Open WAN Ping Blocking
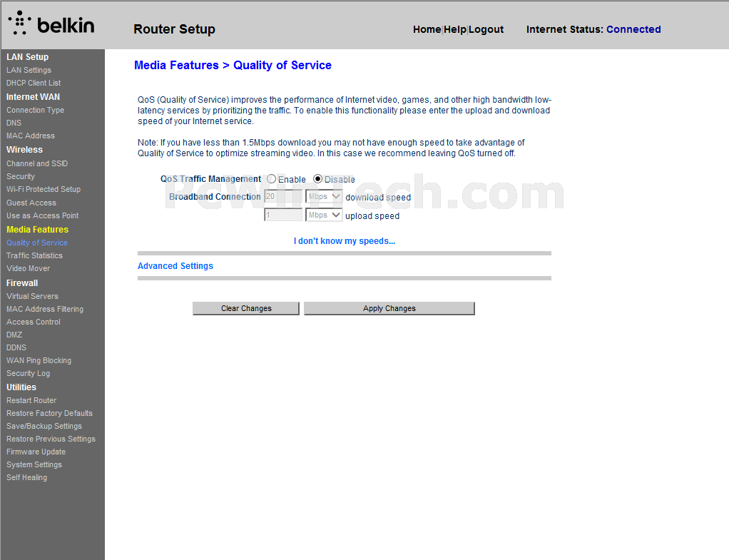Viewport: 729px width, 560px height. [x=39, y=360]
